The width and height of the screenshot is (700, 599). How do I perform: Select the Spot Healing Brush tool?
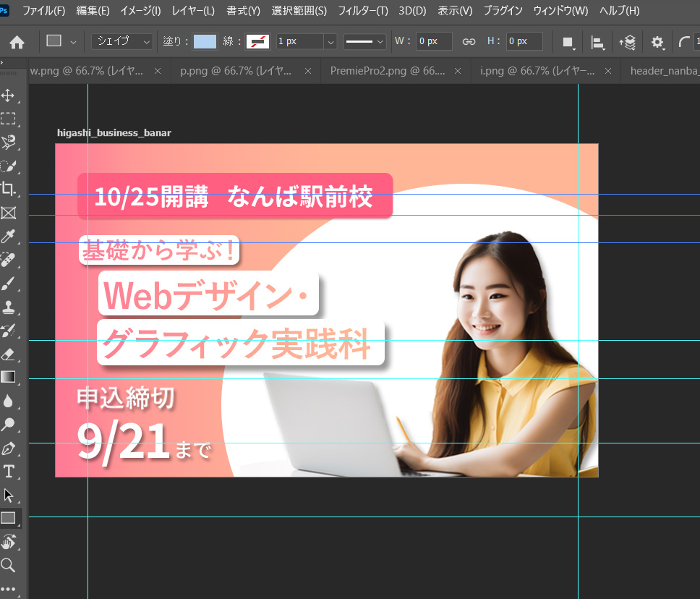pyautogui.click(x=7, y=260)
